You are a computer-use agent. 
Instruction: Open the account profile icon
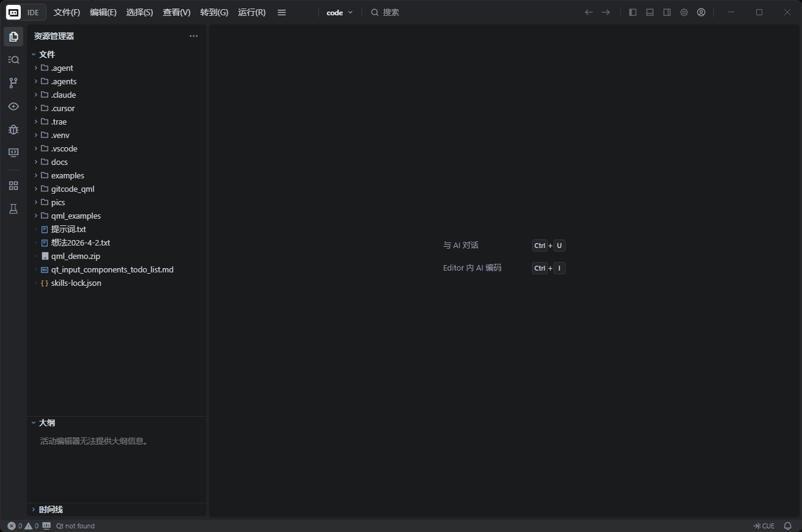tap(701, 12)
